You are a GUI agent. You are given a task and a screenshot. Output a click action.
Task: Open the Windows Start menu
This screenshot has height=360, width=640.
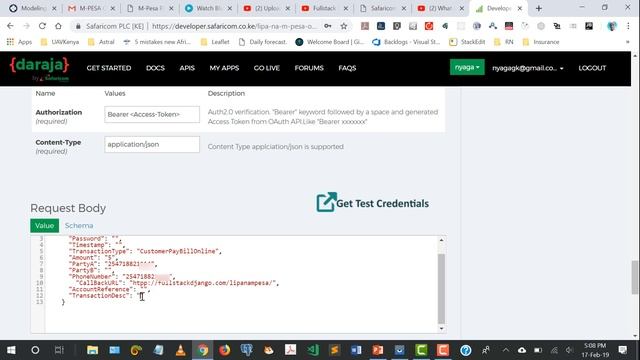tap(11, 350)
